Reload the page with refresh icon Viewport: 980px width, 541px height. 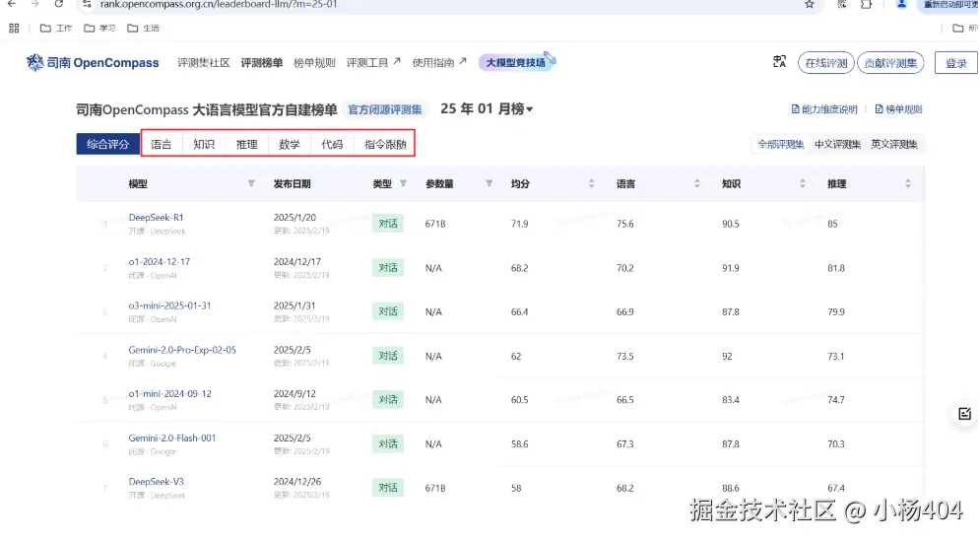click(59, 4)
